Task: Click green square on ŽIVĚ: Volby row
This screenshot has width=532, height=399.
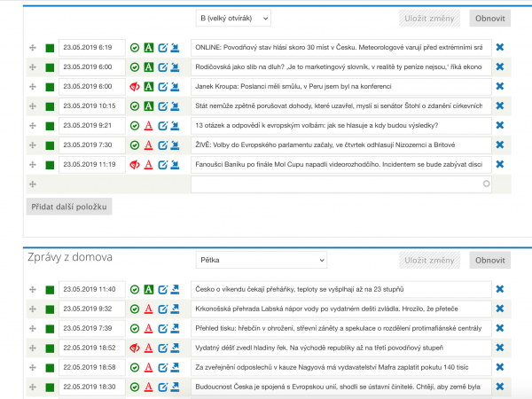Action: (x=50, y=145)
